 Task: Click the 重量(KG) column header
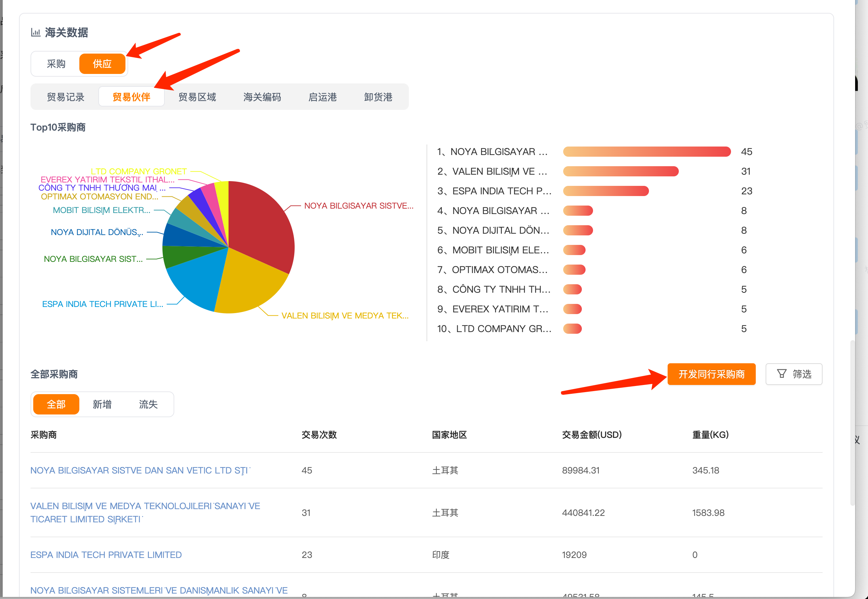tap(710, 434)
